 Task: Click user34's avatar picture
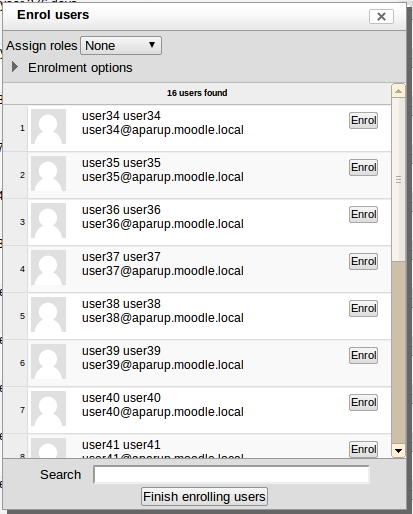pyautogui.click(x=48, y=126)
